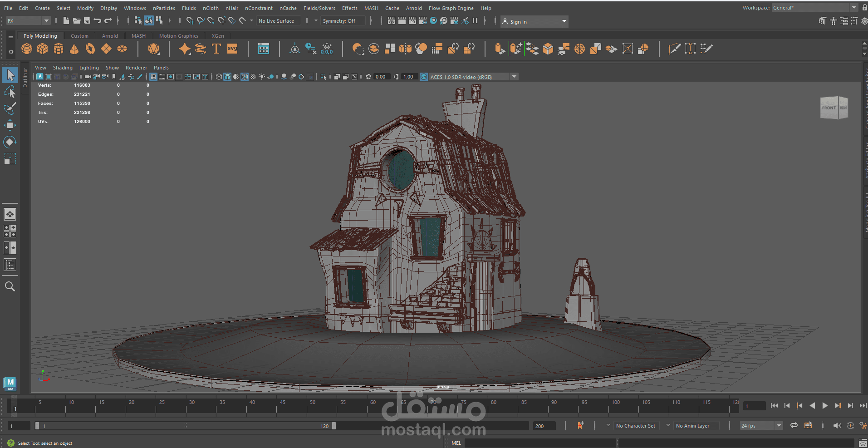
Task: Activate the Lasso selection tool
Action: pyautogui.click(x=10, y=92)
